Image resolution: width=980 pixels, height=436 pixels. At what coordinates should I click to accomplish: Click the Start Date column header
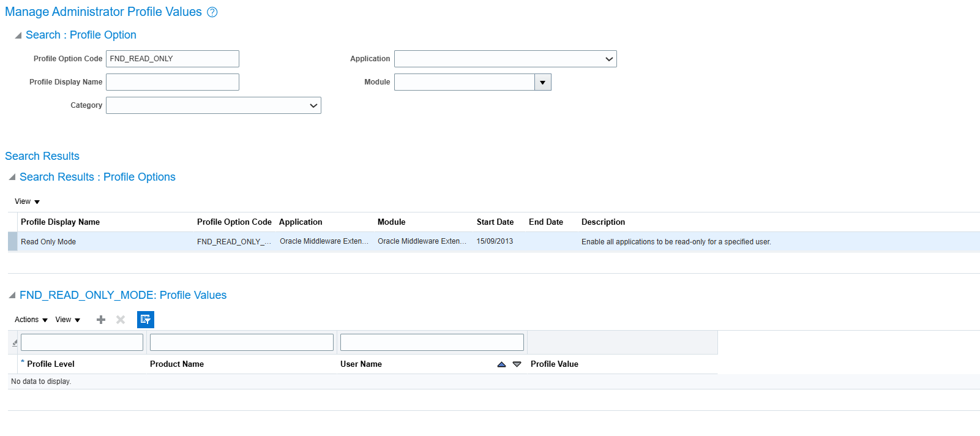(495, 222)
